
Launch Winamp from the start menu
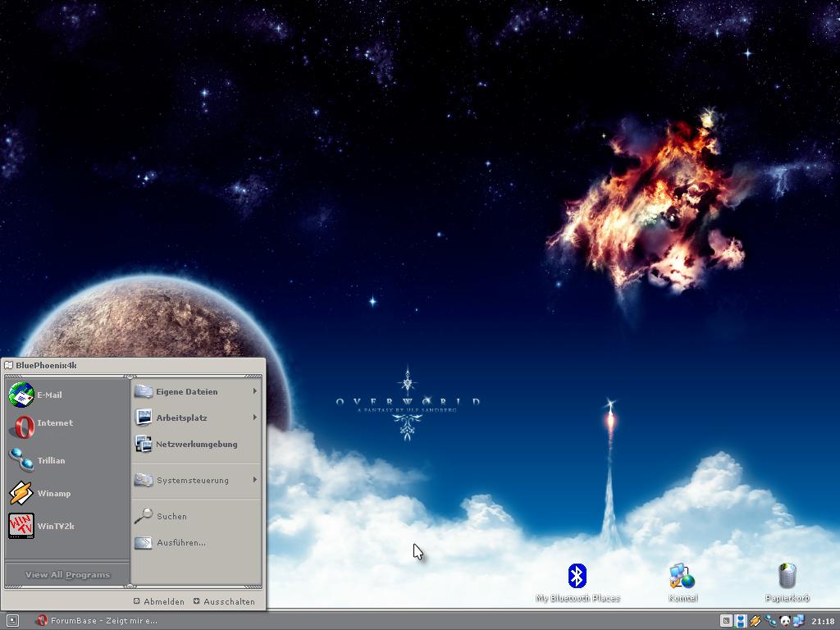21,493
